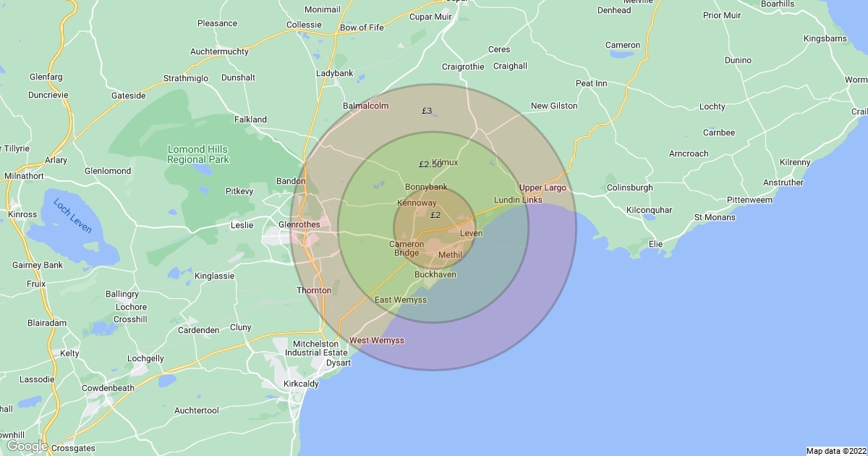
Task: Click the Upper Largo label
Action: click(x=542, y=188)
